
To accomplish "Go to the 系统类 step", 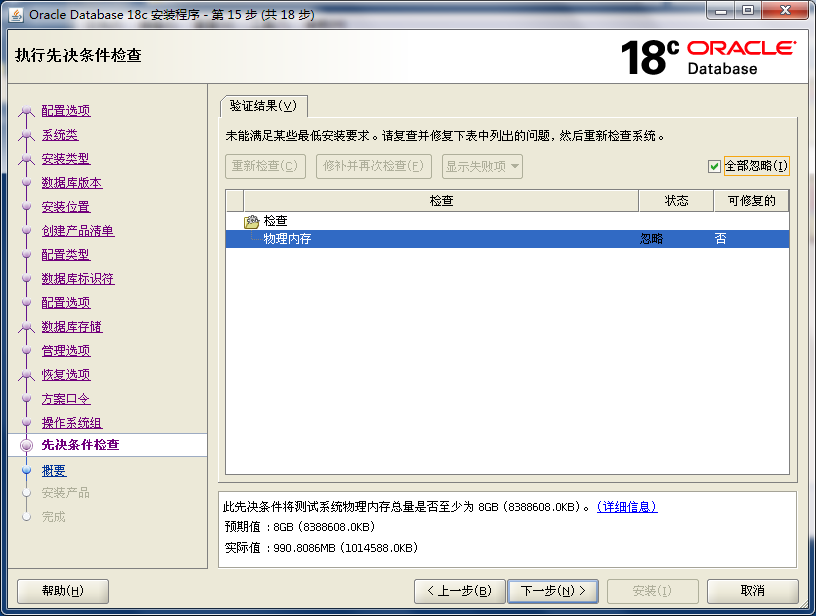I will (60, 135).
